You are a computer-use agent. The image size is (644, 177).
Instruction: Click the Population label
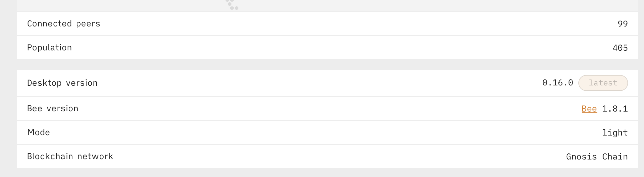(49, 48)
